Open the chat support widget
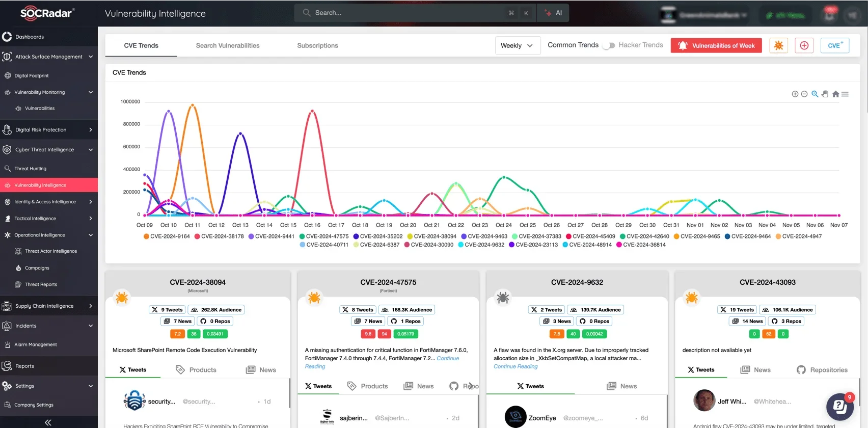The height and width of the screenshot is (428, 868). 840,406
